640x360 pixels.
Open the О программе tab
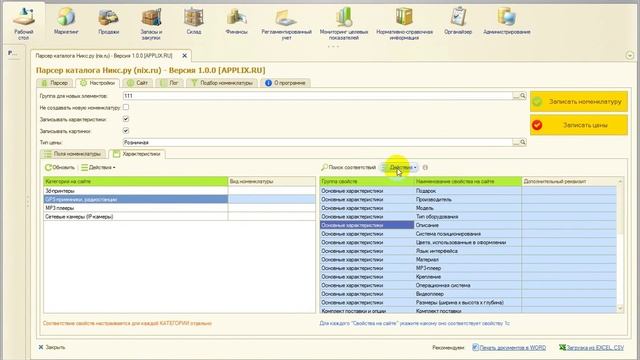point(285,83)
